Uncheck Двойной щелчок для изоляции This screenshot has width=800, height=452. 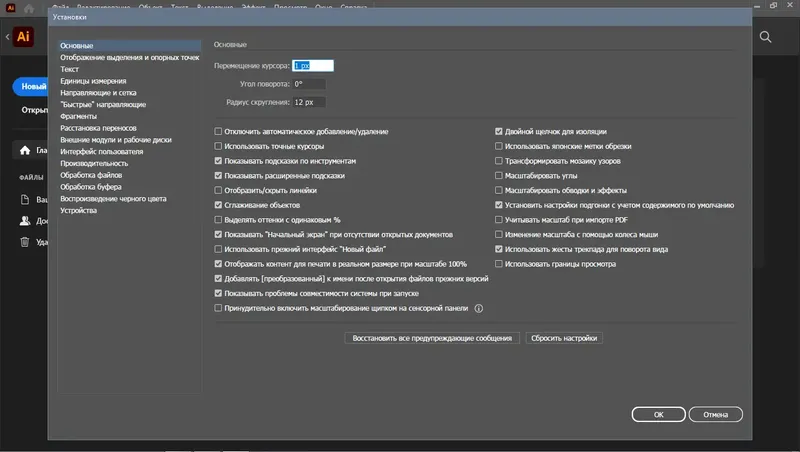point(499,132)
